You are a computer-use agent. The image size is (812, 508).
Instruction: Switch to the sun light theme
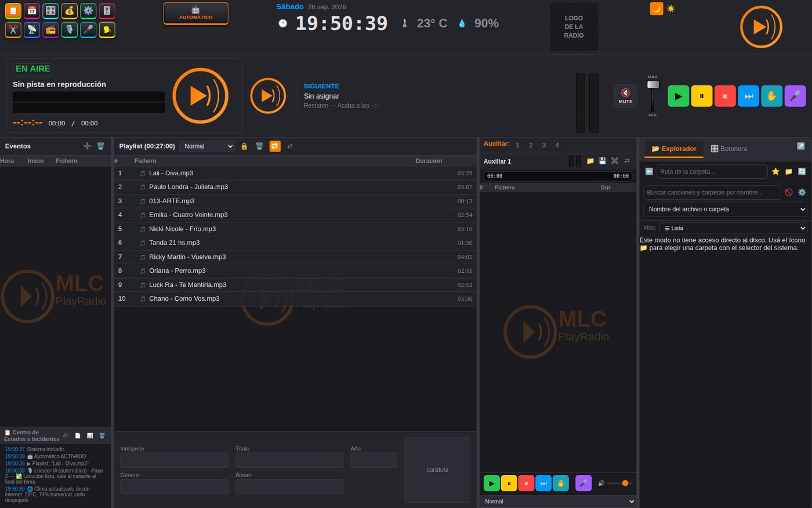coord(670,9)
